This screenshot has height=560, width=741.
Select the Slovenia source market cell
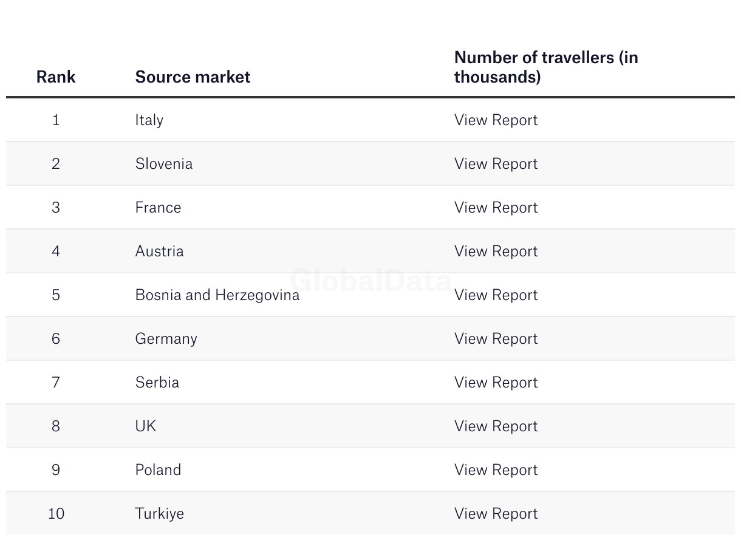[163, 164]
